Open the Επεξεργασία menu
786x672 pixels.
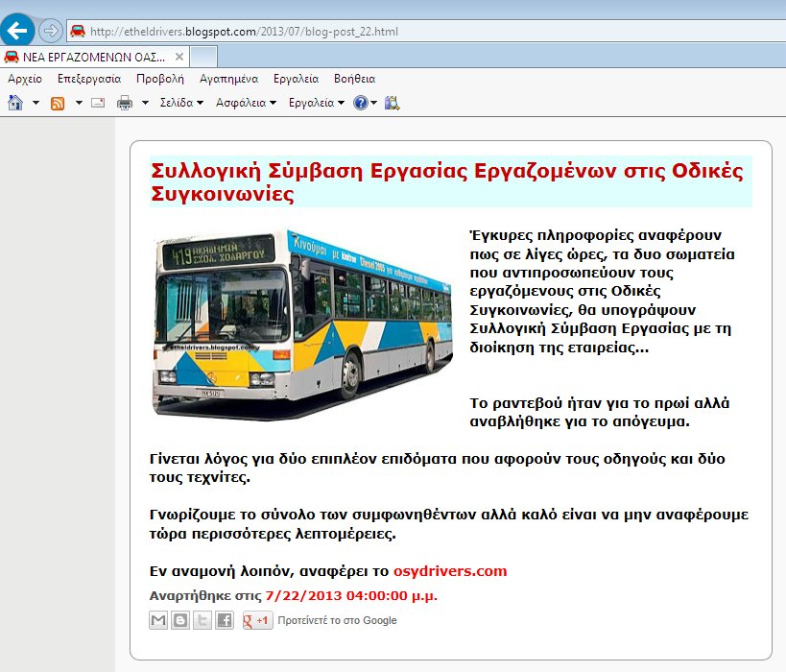(89, 79)
